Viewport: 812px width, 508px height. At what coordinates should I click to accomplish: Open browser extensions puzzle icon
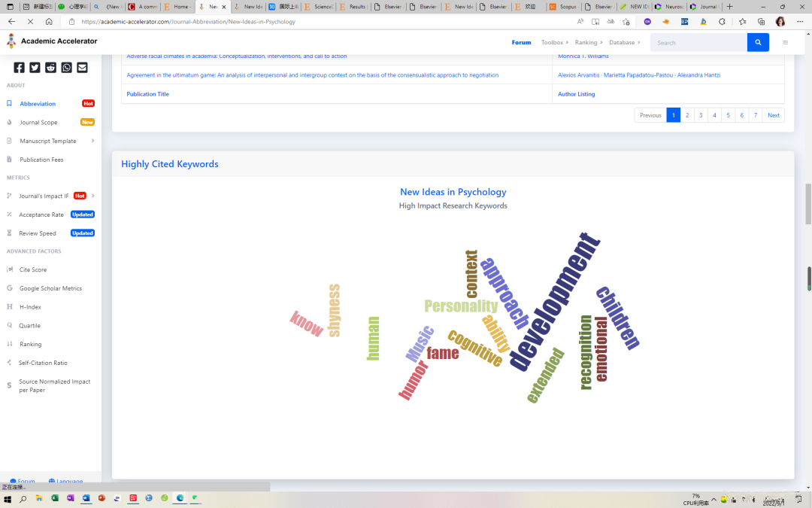(722, 21)
